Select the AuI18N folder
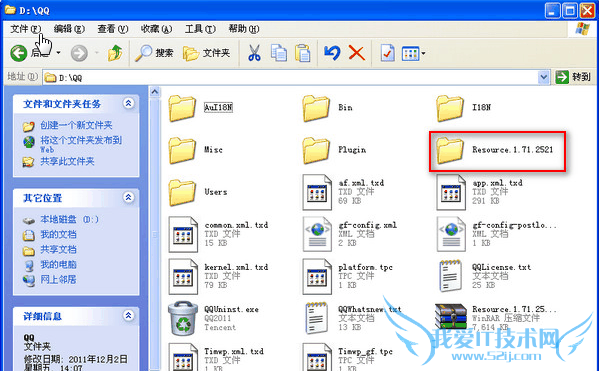Viewport: 599px width, 371px height. (201, 108)
